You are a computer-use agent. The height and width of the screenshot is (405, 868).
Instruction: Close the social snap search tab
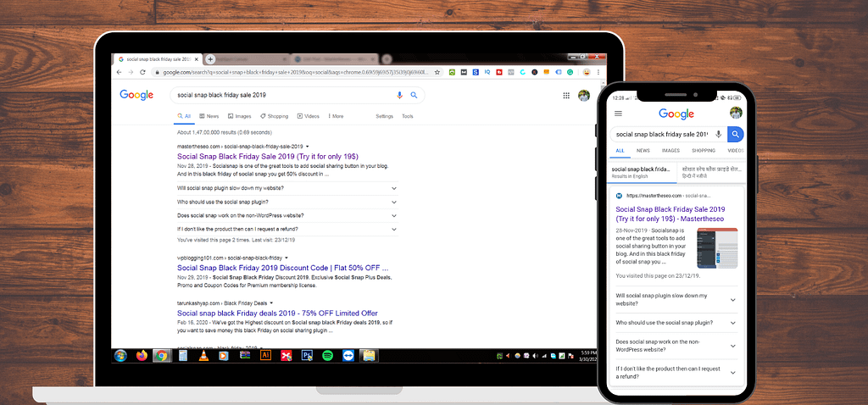[198, 59]
